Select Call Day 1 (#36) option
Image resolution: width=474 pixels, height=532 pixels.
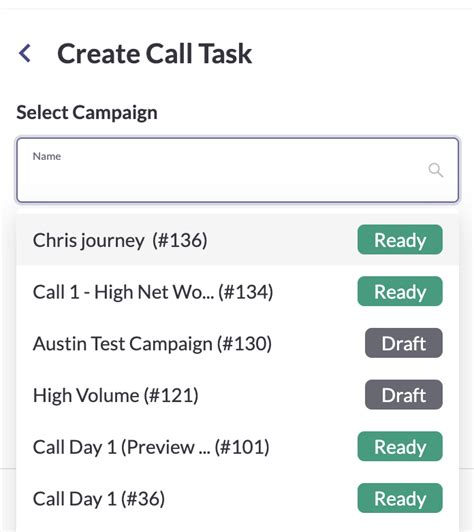click(x=238, y=498)
